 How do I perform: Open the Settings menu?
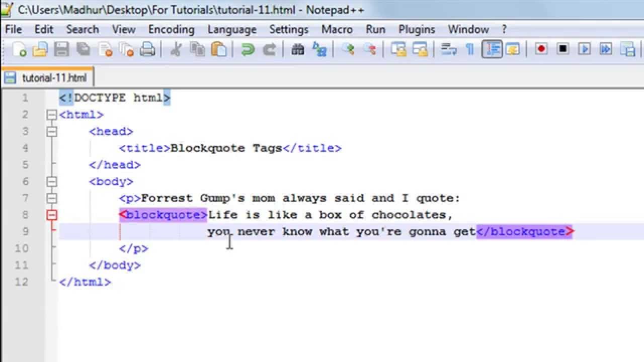288,30
